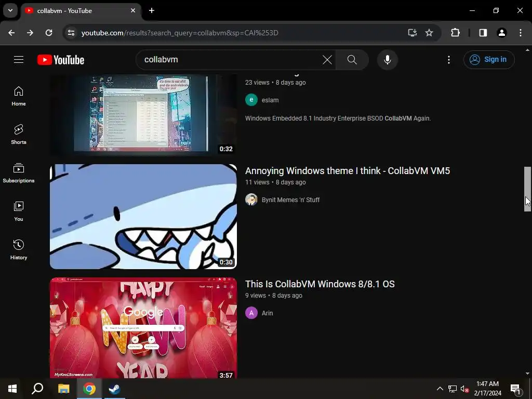Open Chrome three-dot menu
This screenshot has width=532, height=399.
point(521,33)
